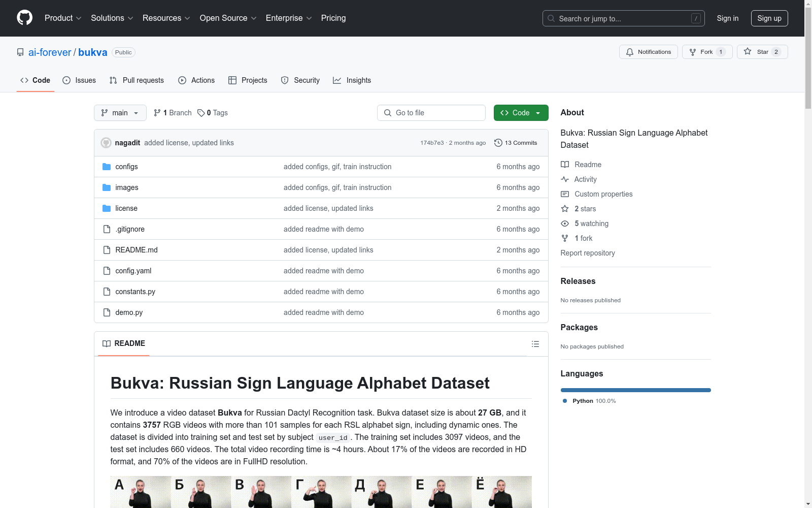Screen dimensions: 812x508
Task: Click the fork count badge 1
Action: [721, 52]
